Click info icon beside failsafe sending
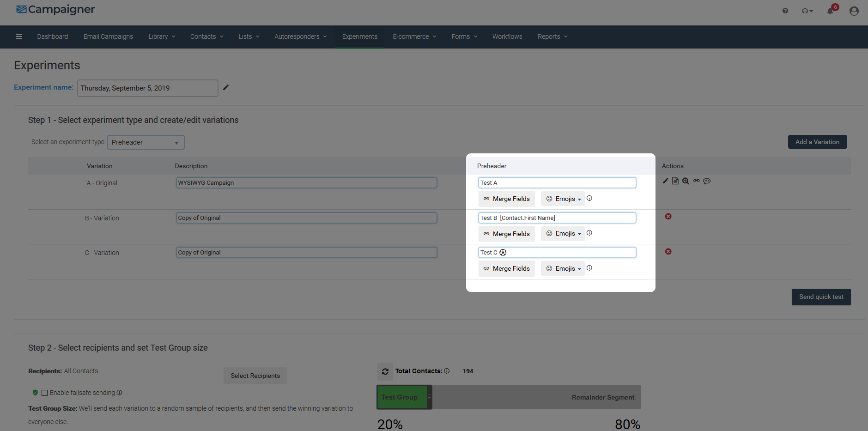Image resolution: width=868 pixels, height=431 pixels. point(120,393)
